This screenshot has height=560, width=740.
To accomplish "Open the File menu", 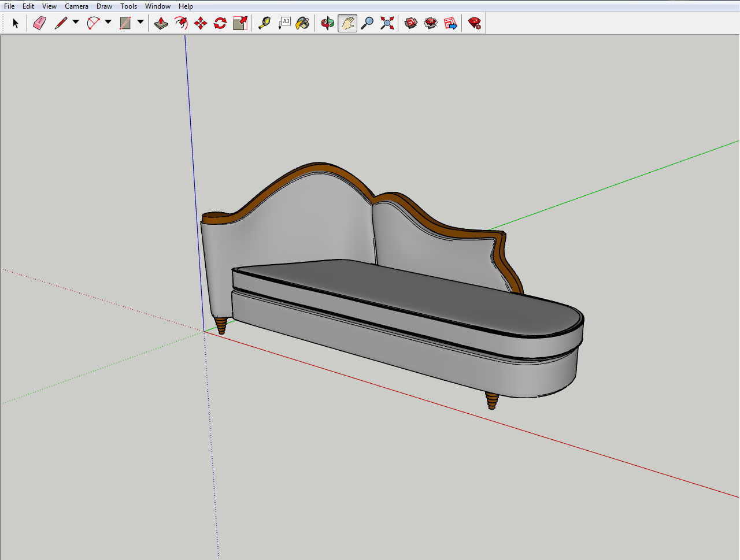I will [9, 6].
